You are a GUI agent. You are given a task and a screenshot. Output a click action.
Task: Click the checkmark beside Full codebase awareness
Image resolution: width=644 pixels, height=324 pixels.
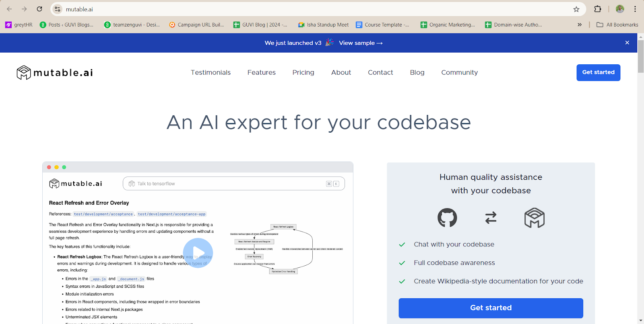pyautogui.click(x=402, y=263)
